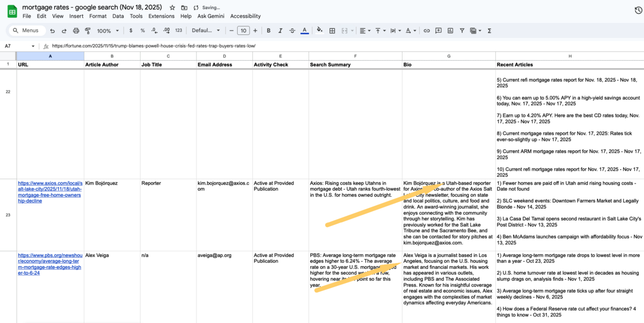Open the Ask Gemini menu
This screenshot has height=323, width=644.
click(211, 16)
